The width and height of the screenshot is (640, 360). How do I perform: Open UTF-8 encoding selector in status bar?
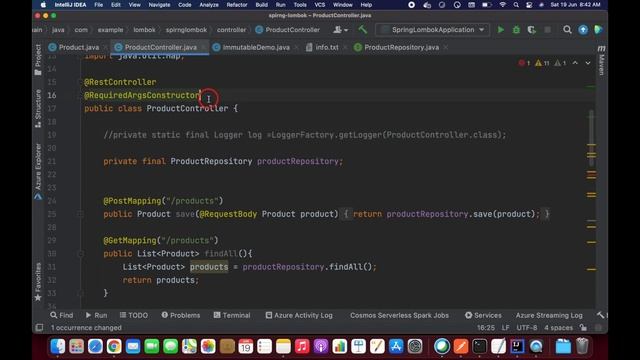527,328
